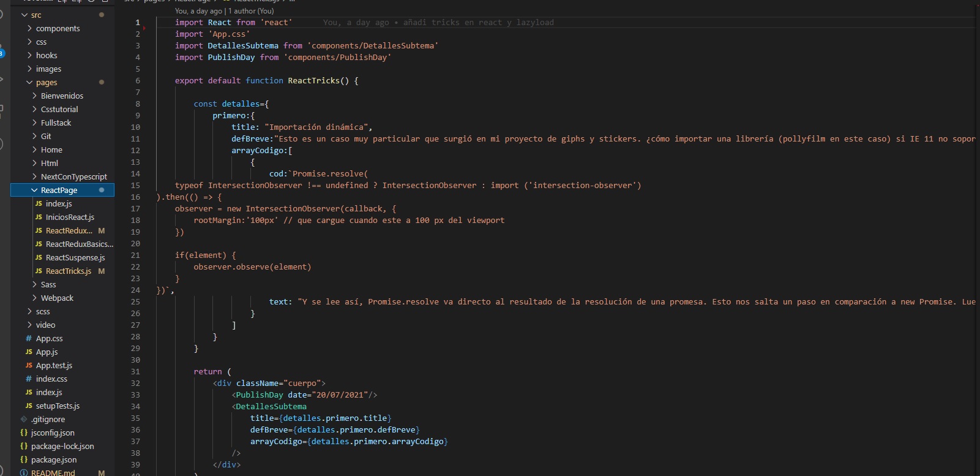This screenshot has height=476, width=980.
Task: Click the hash icon of index.css
Action: coord(29,379)
